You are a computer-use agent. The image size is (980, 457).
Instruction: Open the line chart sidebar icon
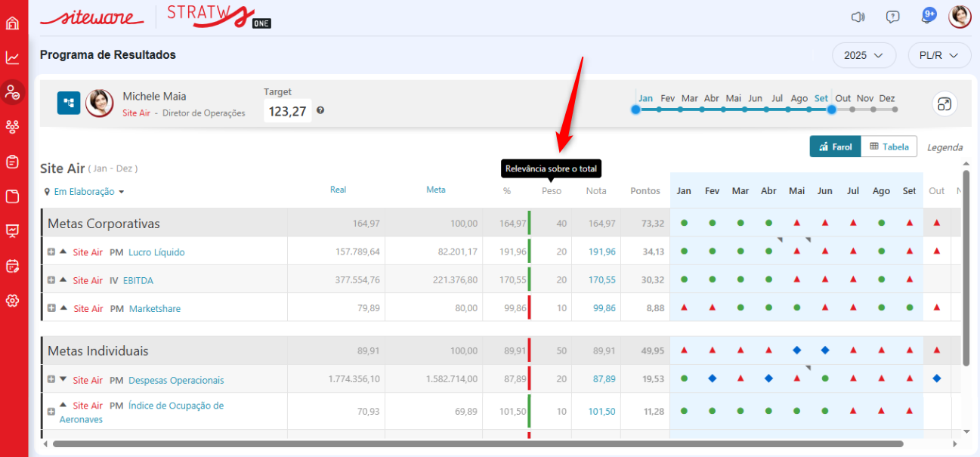12,58
